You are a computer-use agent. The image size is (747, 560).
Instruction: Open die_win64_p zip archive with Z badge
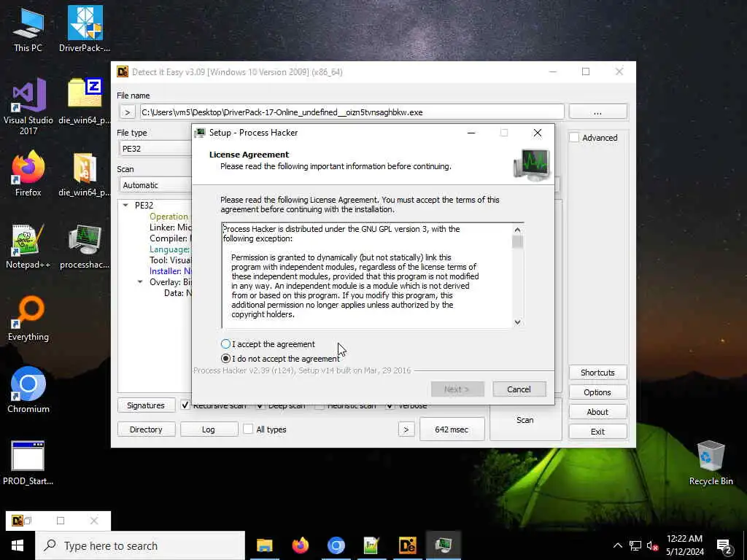point(85,101)
